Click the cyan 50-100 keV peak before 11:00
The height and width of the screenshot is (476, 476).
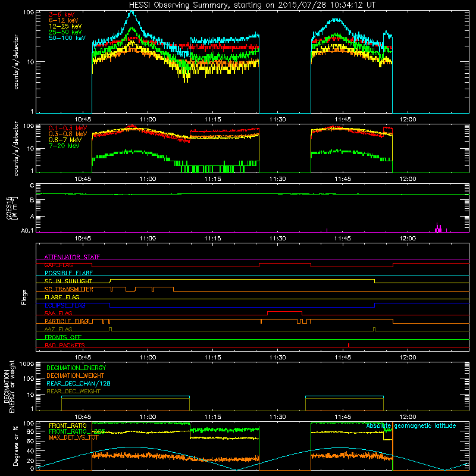point(131,12)
